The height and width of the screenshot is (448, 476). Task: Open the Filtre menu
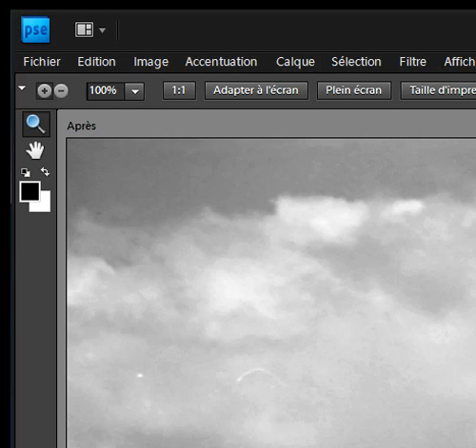point(412,62)
